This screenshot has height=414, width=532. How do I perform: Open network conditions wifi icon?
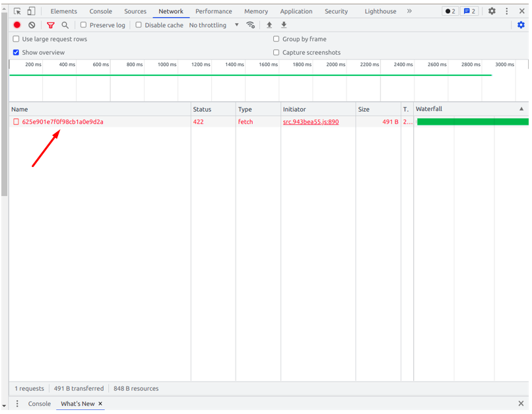(251, 25)
